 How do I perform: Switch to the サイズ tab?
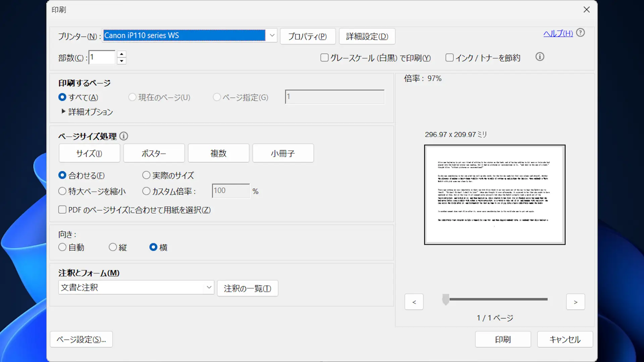(89, 153)
